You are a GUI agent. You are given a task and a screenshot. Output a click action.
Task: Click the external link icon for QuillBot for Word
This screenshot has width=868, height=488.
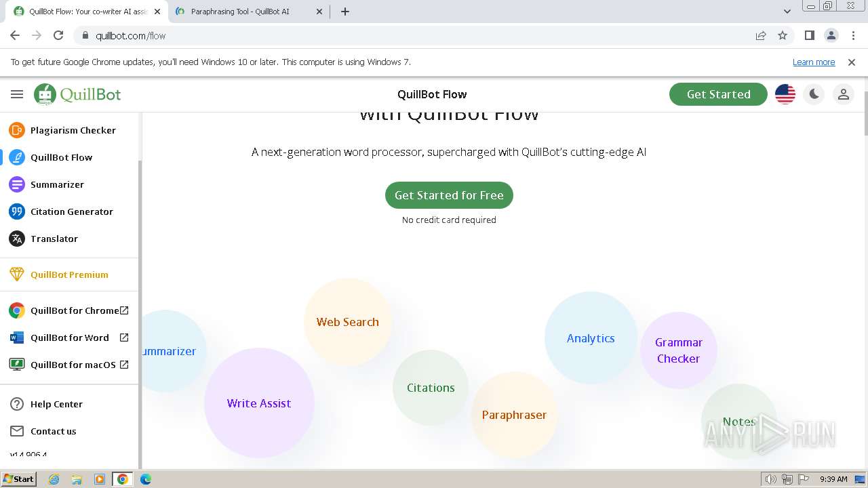click(x=124, y=338)
